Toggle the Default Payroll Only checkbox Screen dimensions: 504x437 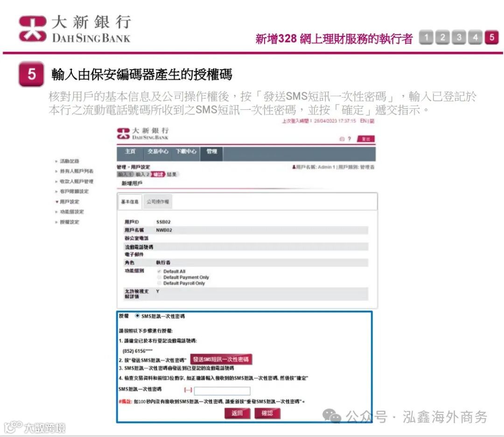pyautogui.click(x=159, y=283)
